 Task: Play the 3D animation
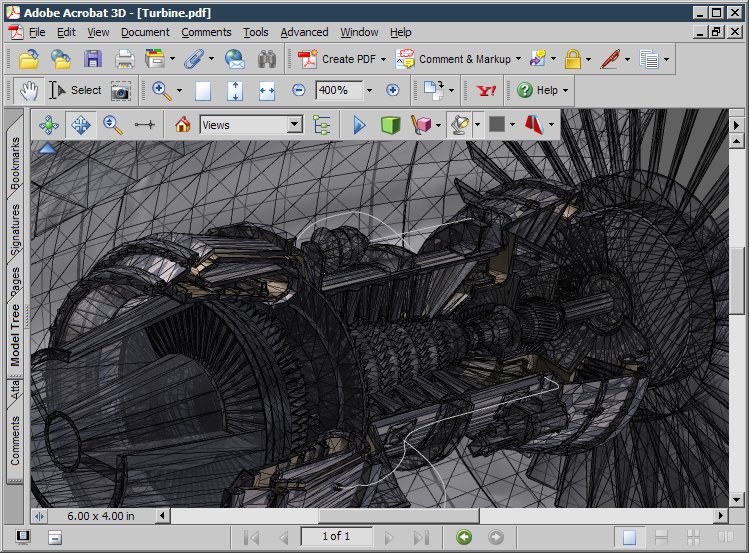359,125
